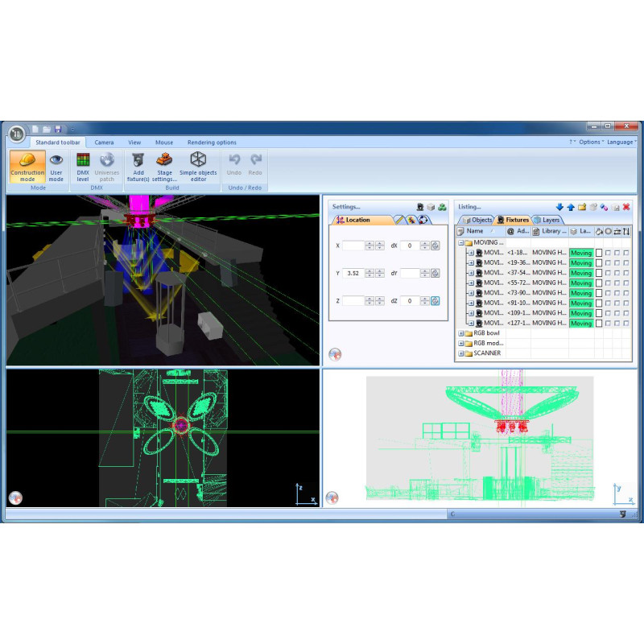Launch the Simple objects editor
Image resolution: width=644 pixels, height=644 pixels.
pyautogui.click(x=198, y=167)
